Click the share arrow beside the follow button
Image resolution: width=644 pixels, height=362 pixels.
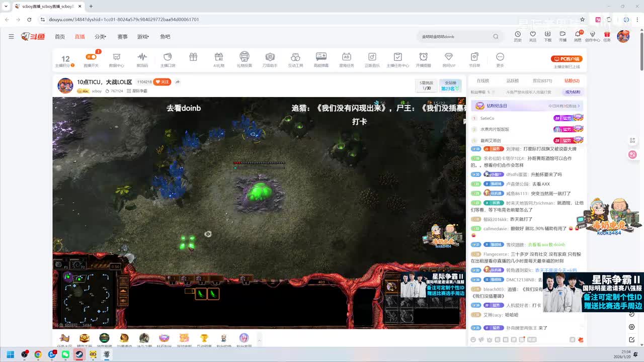coord(178,82)
